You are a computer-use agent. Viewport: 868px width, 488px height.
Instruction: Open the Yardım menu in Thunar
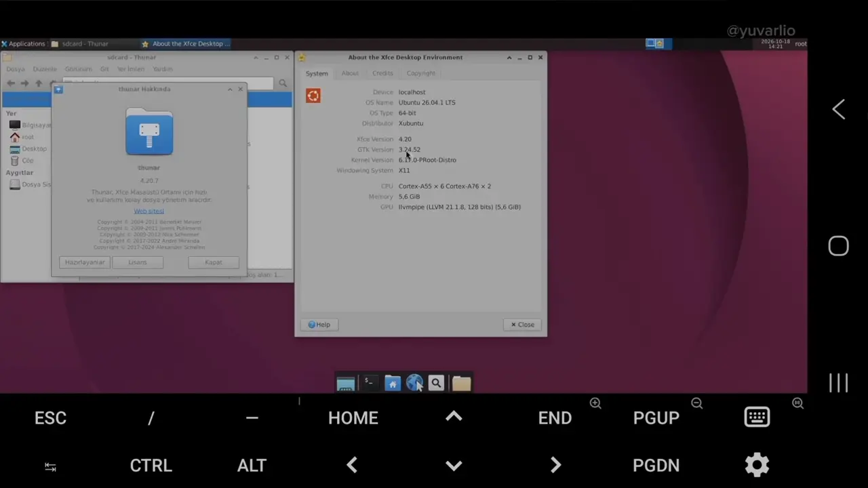point(163,69)
